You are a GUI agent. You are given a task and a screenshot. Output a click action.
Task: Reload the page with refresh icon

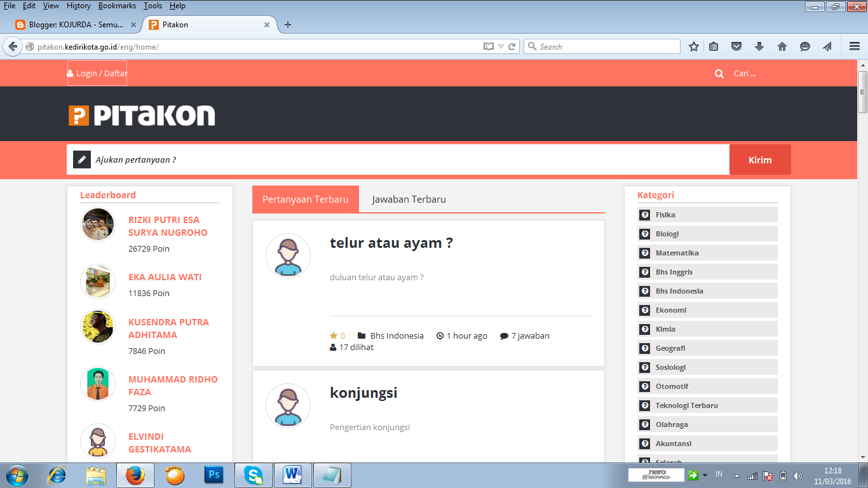pos(512,46)
